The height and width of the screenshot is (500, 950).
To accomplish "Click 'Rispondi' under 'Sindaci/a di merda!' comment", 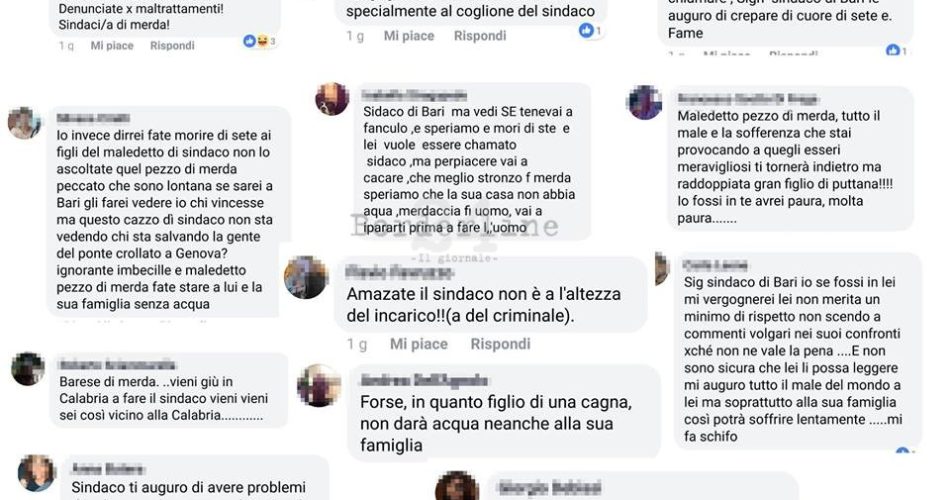I will click(172, 45).
